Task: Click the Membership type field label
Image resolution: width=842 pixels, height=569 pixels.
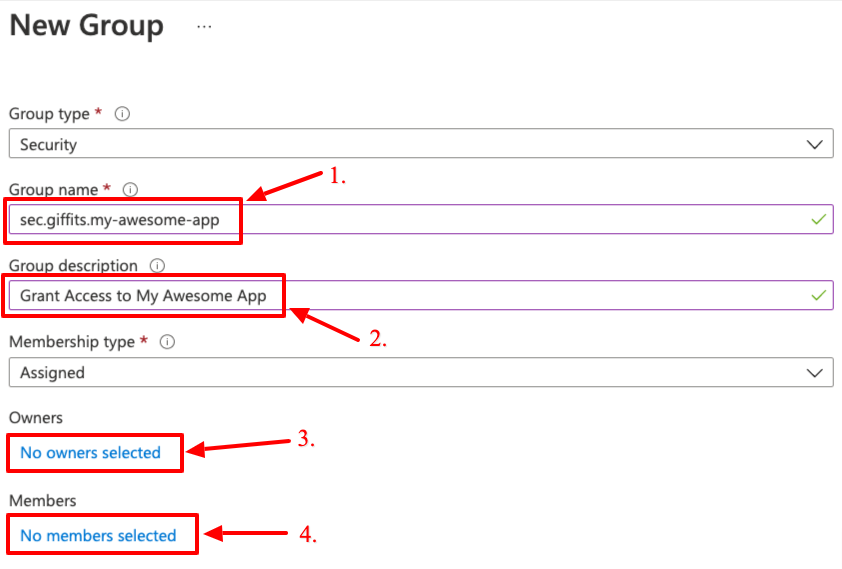Action: (x=72, y=342)
